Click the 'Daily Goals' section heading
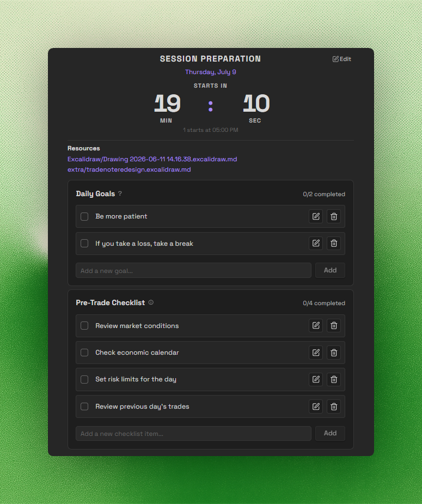422x504 pixels. 95,193
